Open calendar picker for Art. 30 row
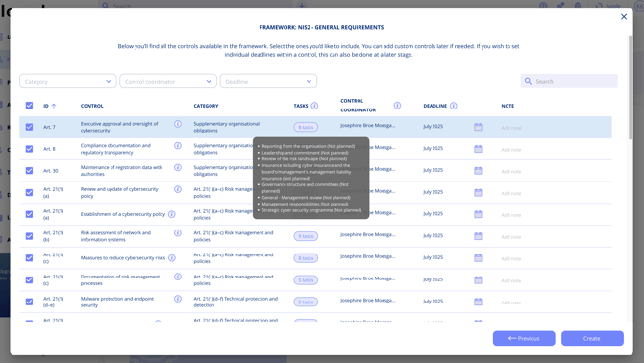Viewport: 644px width, 363px height. 478,170
